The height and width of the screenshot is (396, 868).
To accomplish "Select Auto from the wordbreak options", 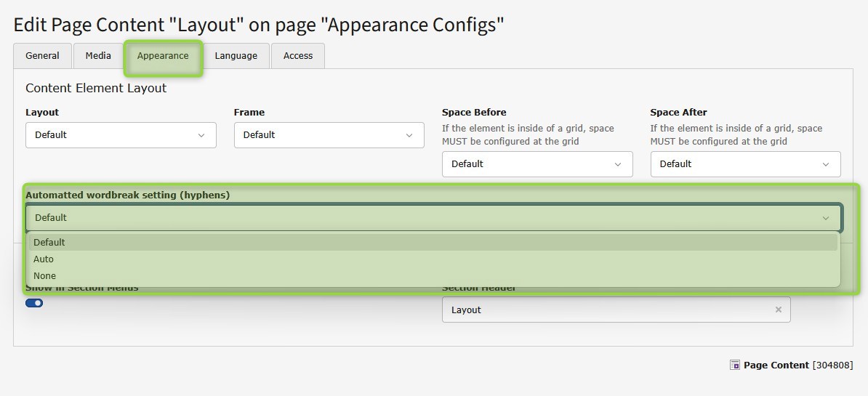I will tap(44, 259).
